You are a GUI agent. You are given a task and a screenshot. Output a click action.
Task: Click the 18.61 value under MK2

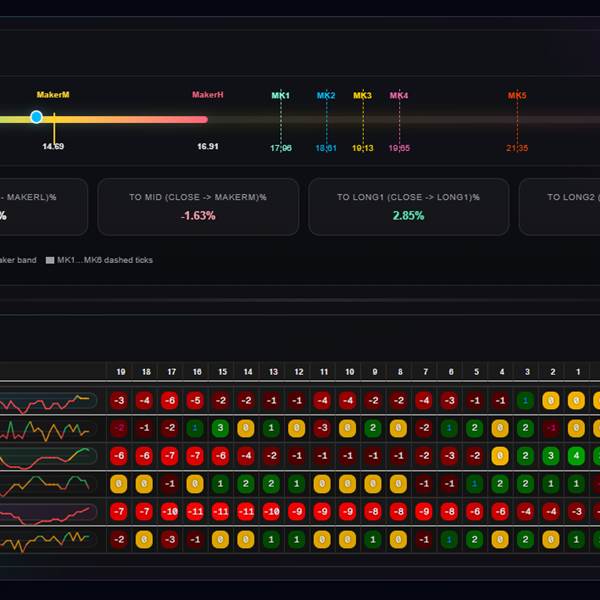pos(326,148)
